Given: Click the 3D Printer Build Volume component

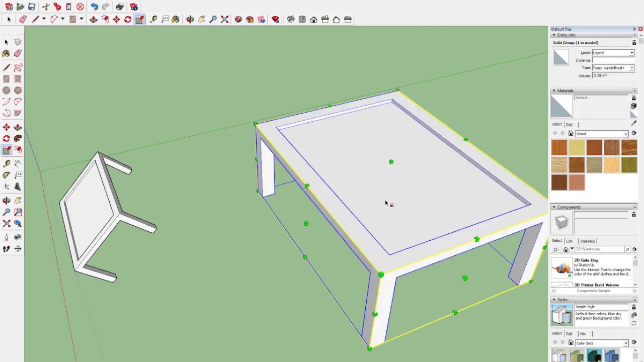Looking at the screenshot, I should [x=597, y=285].
